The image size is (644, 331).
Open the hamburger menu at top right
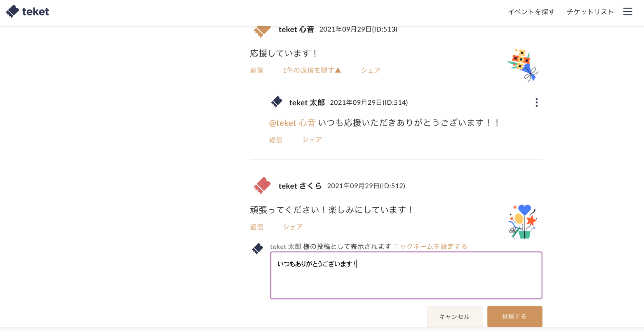[628, 11]
